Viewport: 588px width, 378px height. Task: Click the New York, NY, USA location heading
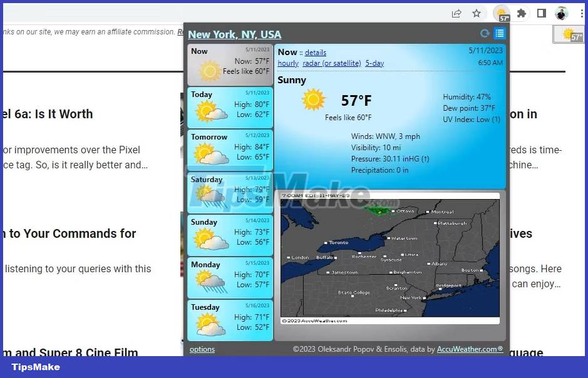click(x=234, y=34)
